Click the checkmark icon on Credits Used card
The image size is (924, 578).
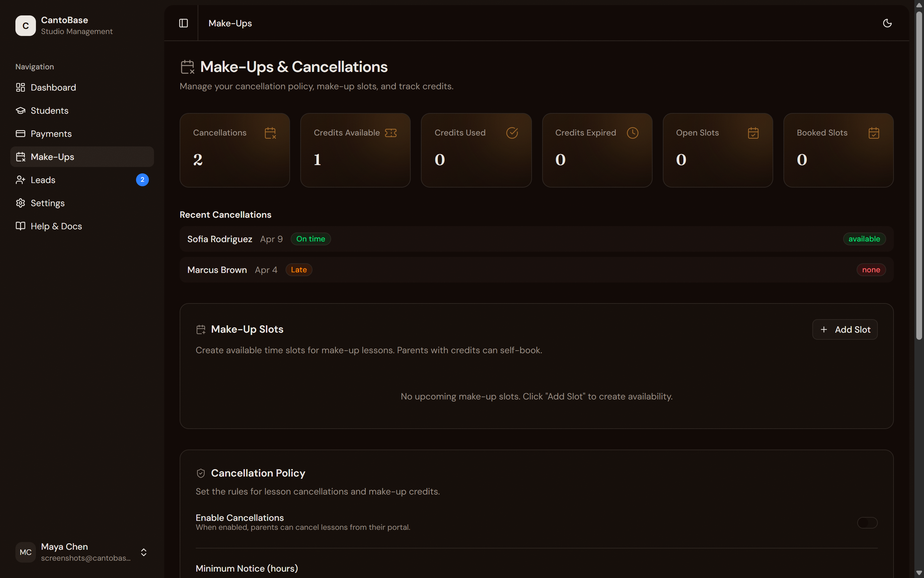(512, 133)
